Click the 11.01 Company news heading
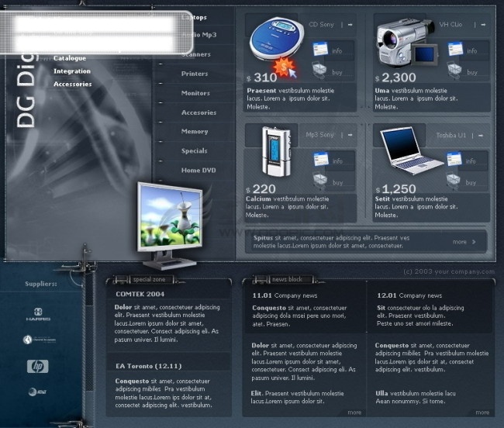 point(285,295)
